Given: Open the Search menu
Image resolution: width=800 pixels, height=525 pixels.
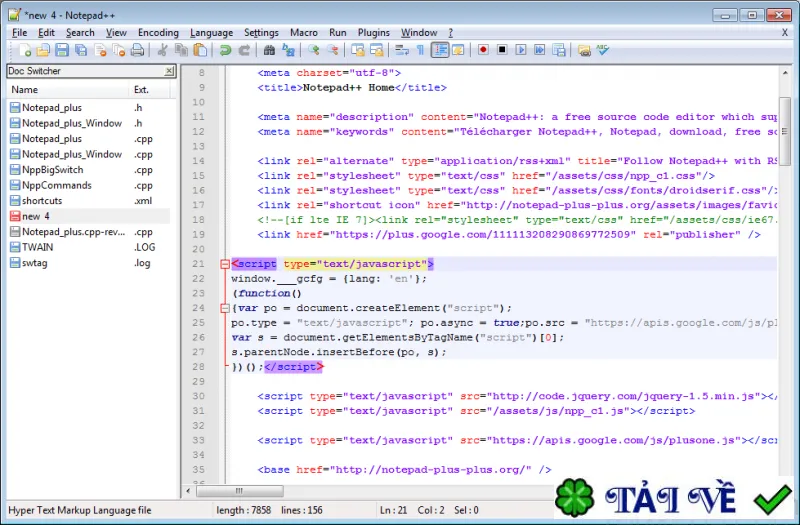Looking at the screenshot, I should pos(80,33).
